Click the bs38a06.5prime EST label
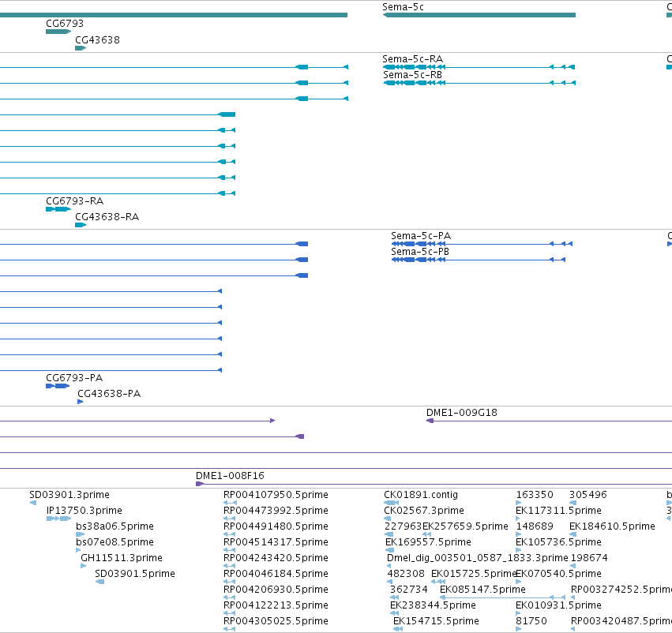Screen dimensions: 672x633 pos(115,526)
